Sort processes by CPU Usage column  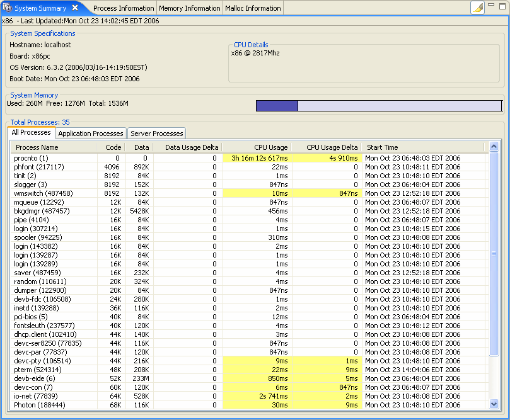tap(267, 147)
